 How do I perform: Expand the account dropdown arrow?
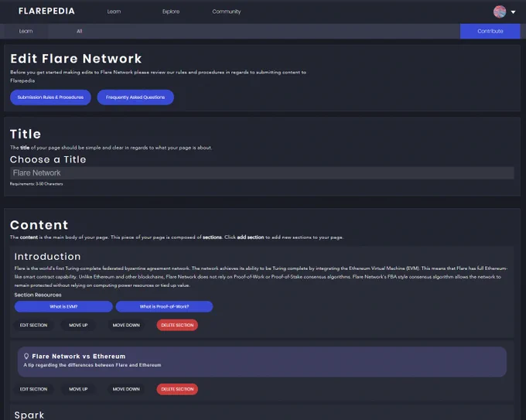coord(513,12)
